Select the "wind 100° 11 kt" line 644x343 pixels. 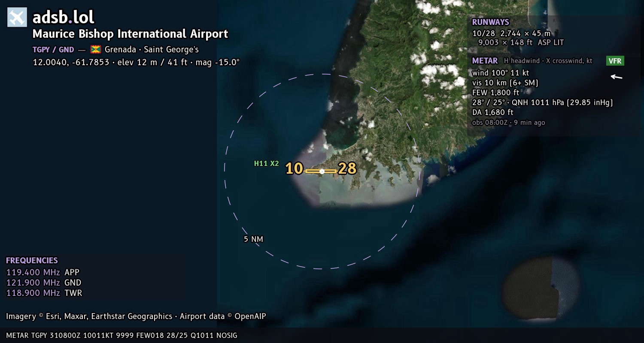(501, 73)
